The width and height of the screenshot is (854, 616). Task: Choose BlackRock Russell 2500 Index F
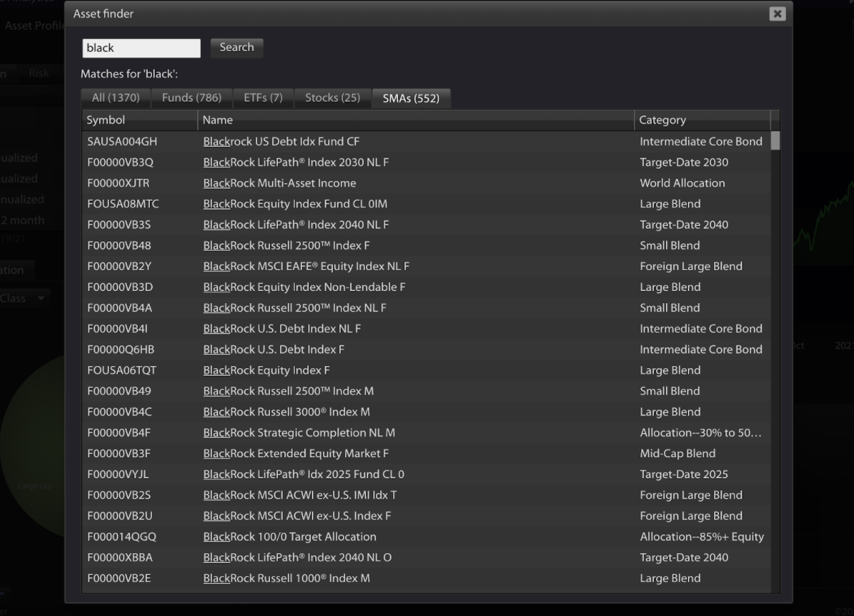(286, 246)
